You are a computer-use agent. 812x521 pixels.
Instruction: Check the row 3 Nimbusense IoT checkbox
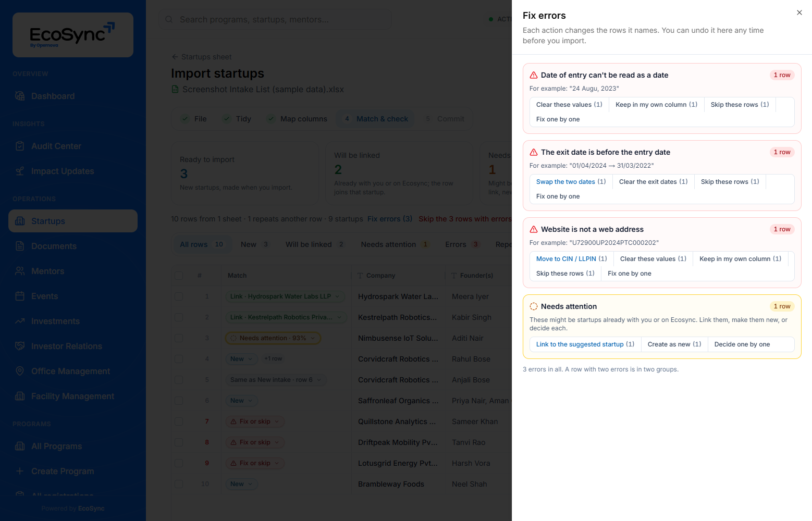click(179, 338)
